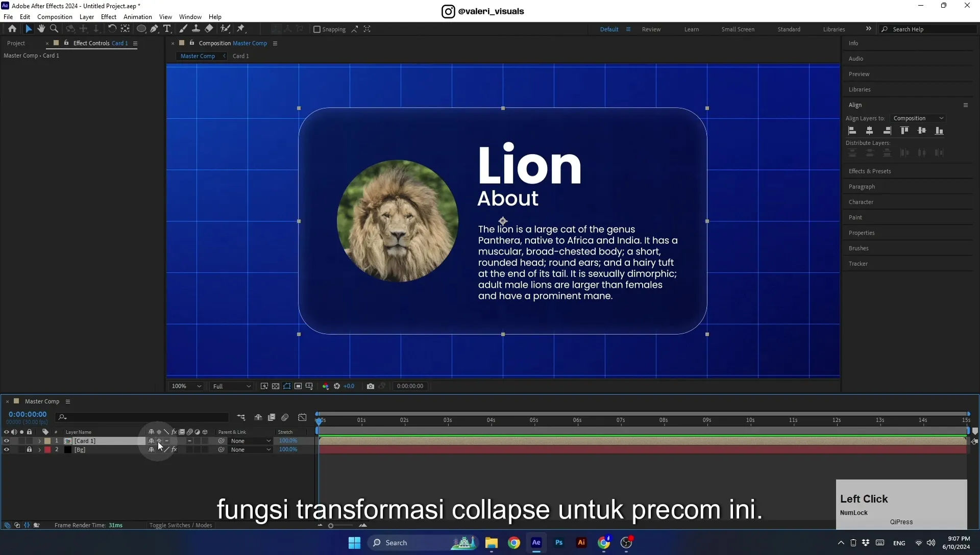Viewport: 980px width, 555px height.
Task: Open the Animation menu
Action: (138, 17)
